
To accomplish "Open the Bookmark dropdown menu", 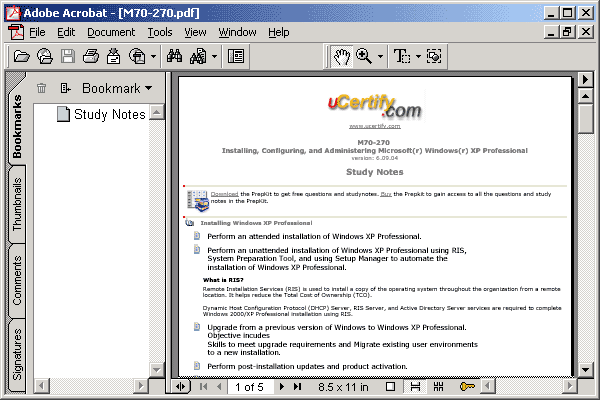I will 117,88.
